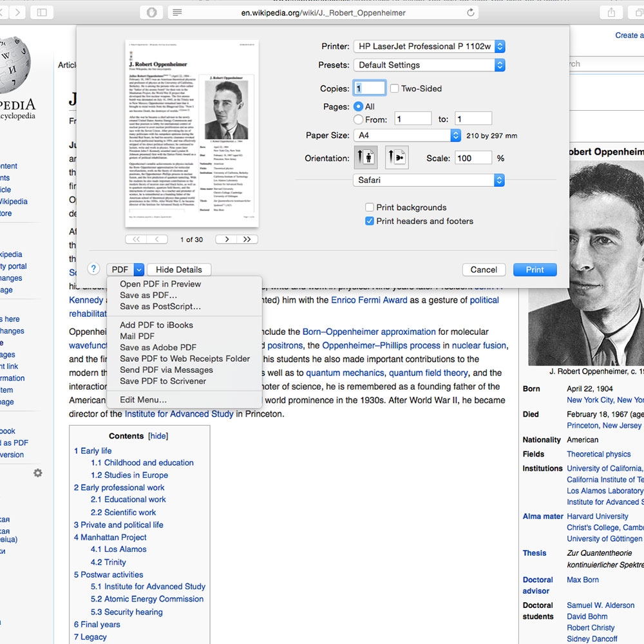Choose Save as PostScript… menu item
This screenshot has height=644, width=644.
pyautogui.click(x=160, y=306)
